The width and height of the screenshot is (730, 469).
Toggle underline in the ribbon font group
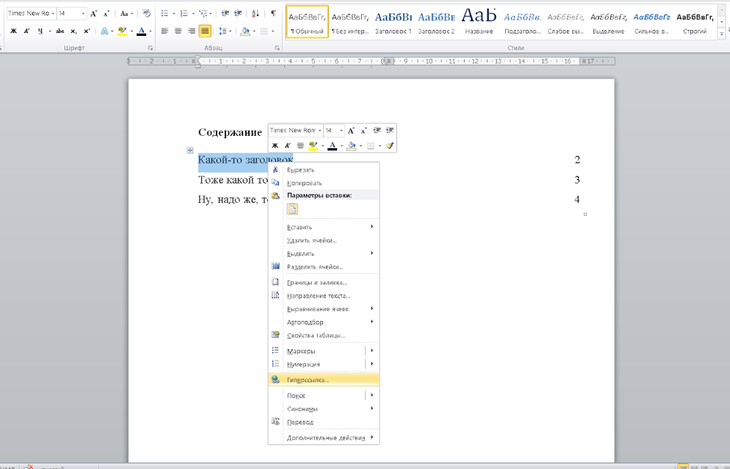pyautogui.click(x=40, y=31)
